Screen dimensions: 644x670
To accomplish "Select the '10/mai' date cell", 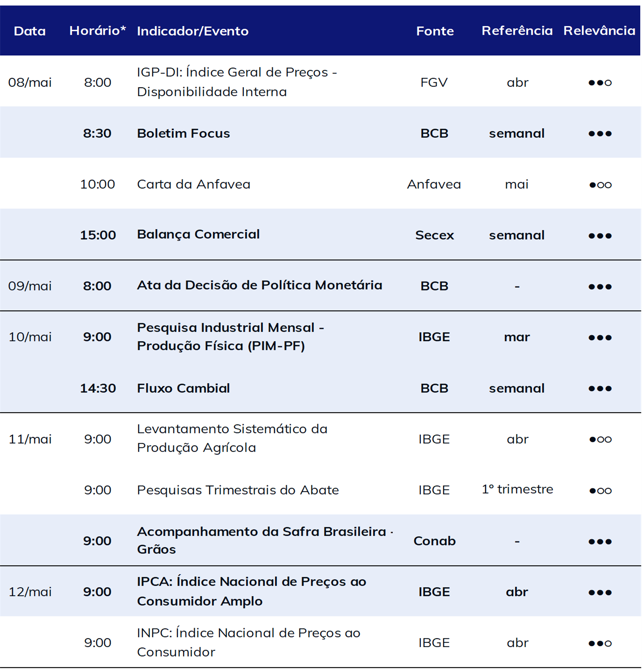I will [x=30, y=337].
